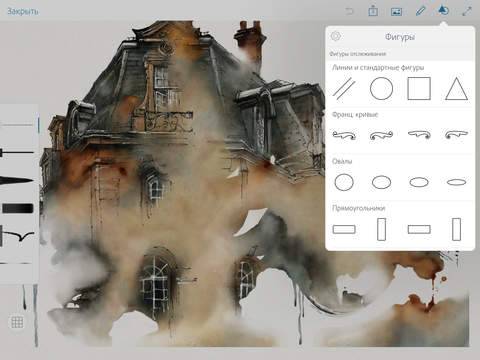Undo the last stroke with the undo arrow
The height and width of the screenshot is (360, 480).
tap(350, 12)
